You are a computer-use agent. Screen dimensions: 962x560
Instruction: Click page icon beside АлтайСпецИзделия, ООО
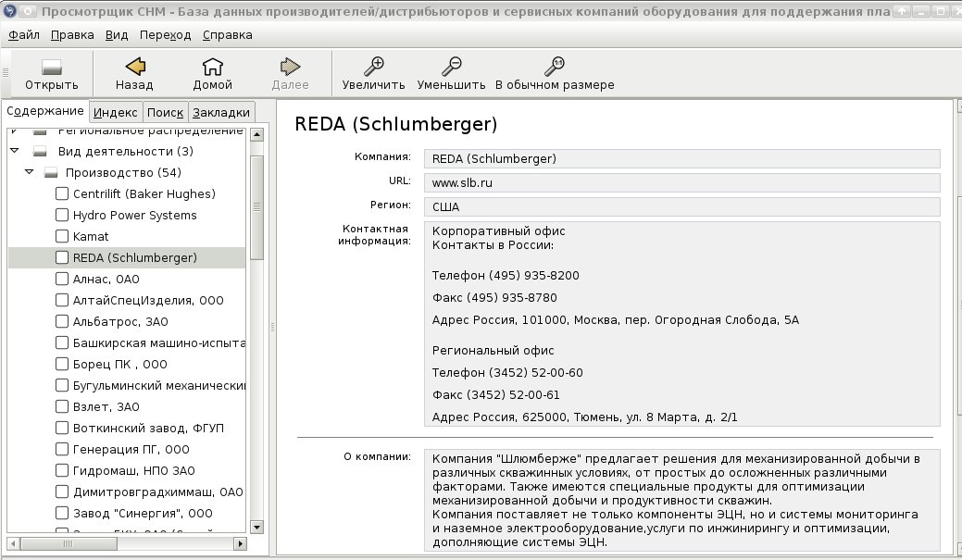point(62,301)
